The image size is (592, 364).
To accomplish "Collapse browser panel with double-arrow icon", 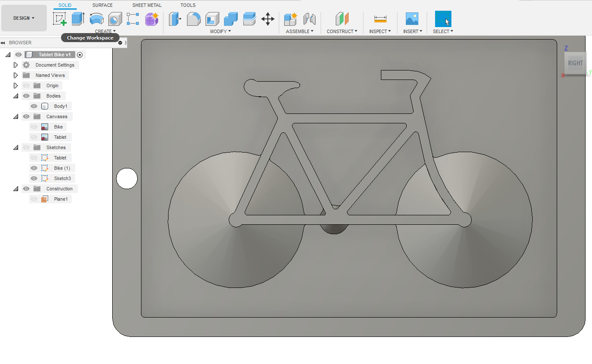I will 3,43.
